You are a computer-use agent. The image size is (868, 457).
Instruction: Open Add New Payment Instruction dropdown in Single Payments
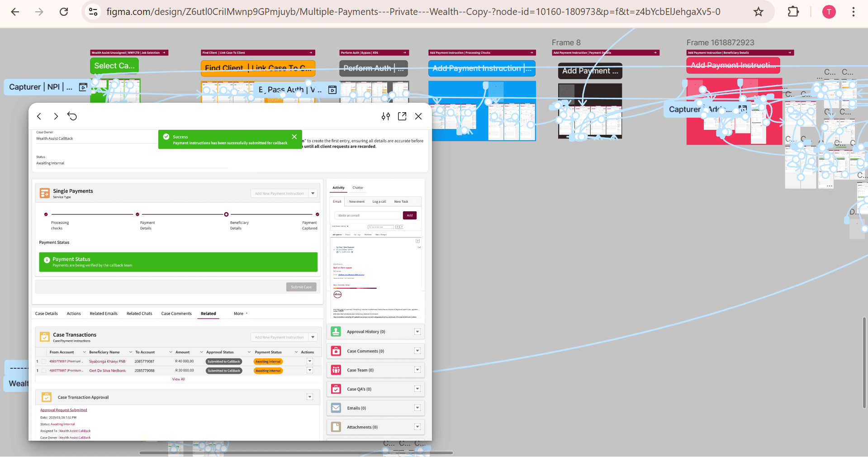[x=313, y=193]
